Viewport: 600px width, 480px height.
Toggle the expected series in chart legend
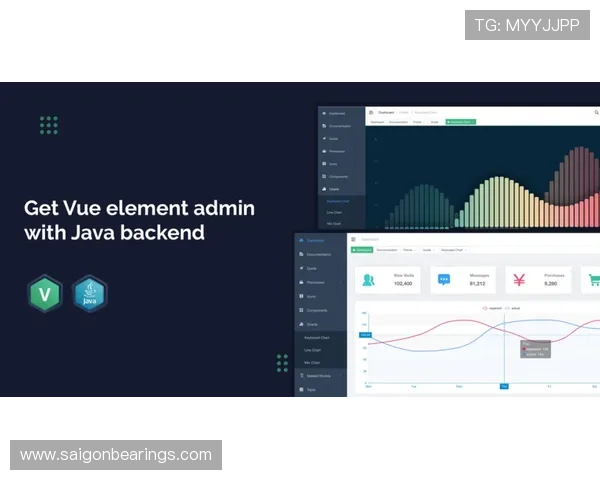pos(492,308)
